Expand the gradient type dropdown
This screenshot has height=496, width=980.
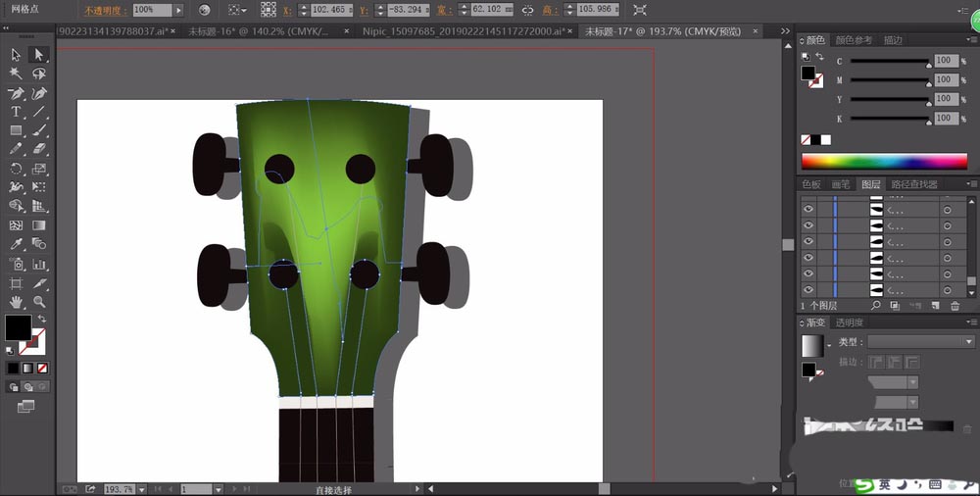[968, 341]
